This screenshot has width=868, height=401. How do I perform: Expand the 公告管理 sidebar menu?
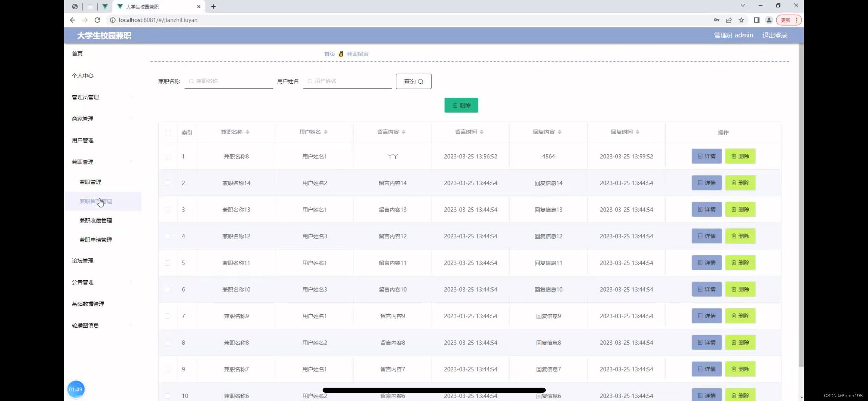103,282
